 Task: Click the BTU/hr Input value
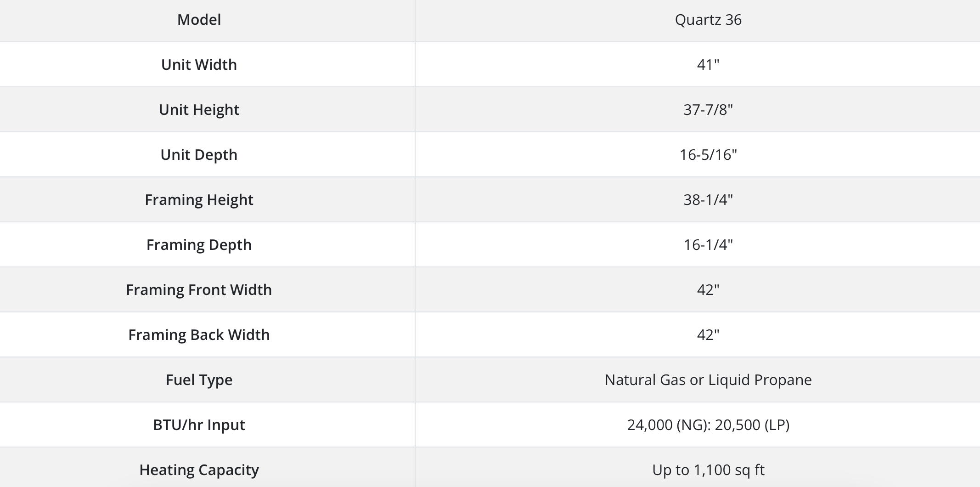point(708,425)
